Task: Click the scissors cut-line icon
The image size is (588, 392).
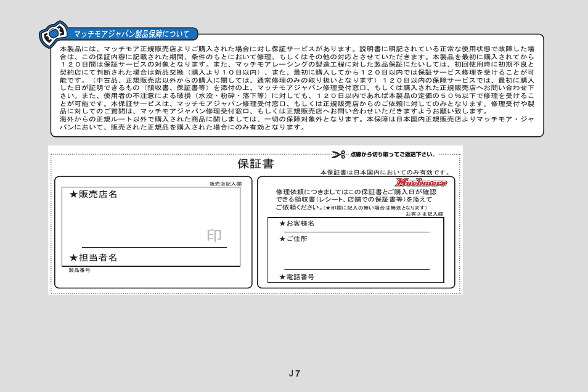Action: click(x=338, y=154)
